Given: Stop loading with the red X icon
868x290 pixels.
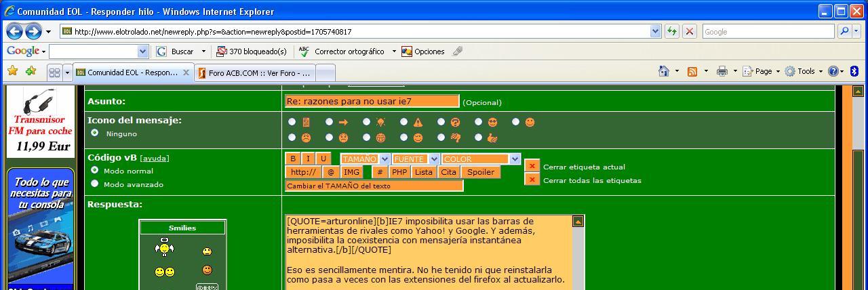Looking at the screenshot, I should click(x=690, y=31).
